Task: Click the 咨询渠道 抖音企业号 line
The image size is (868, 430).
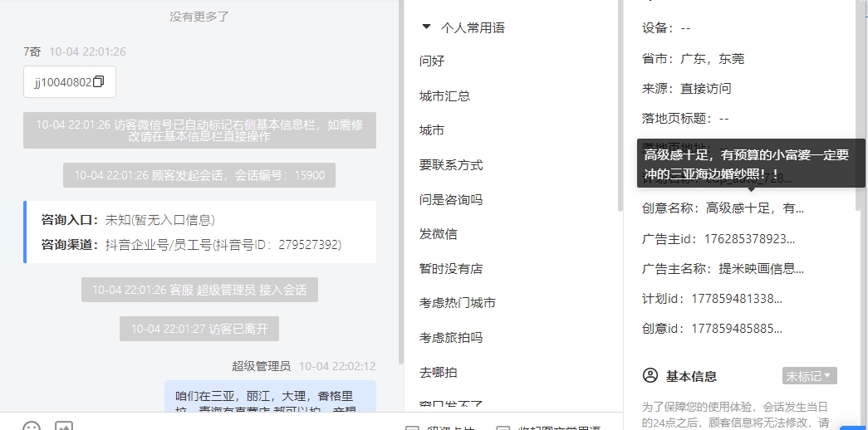Action: pyautogui.click(x=191, y=244)
